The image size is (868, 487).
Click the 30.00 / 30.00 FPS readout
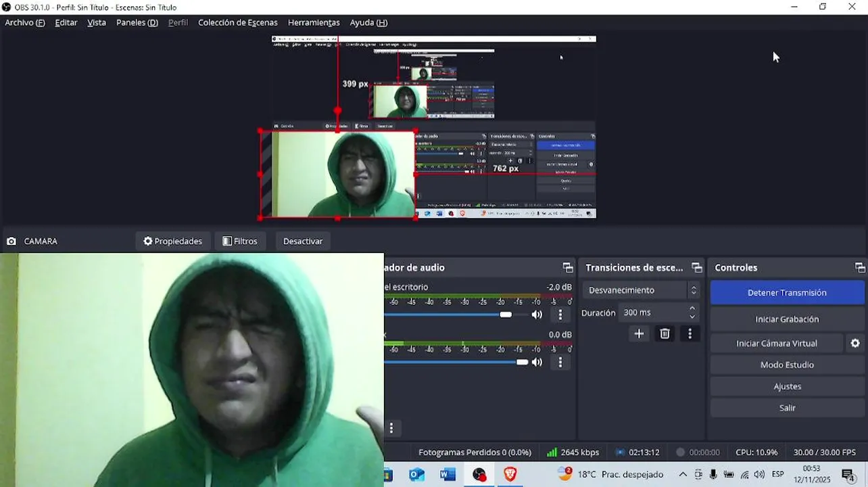pyautogui.click(x=824, y=453)
